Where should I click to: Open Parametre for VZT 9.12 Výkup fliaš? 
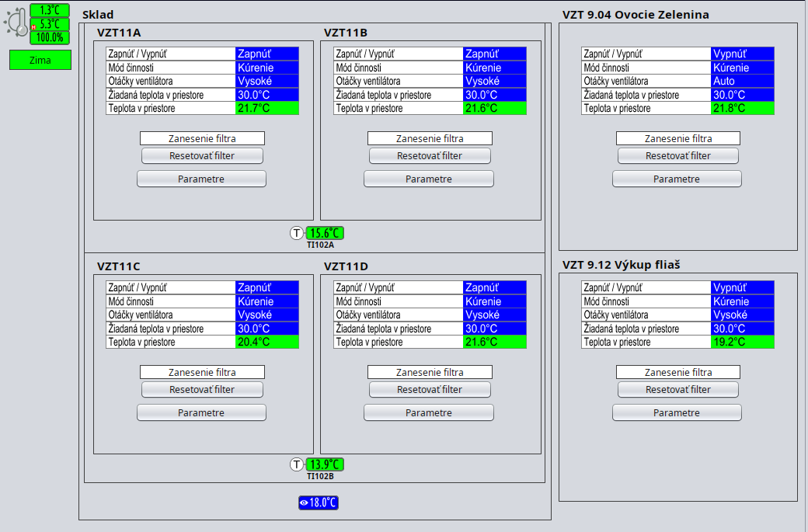(x=677, y=413)
